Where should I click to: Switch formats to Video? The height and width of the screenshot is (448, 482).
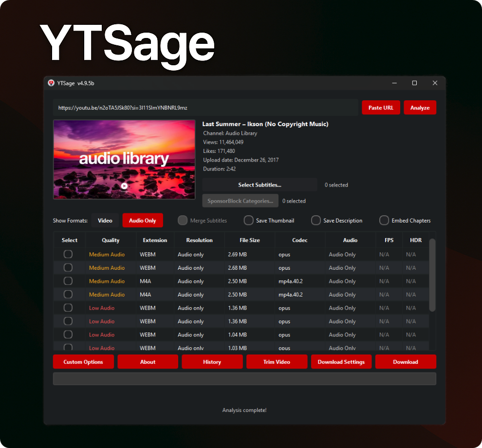[105, 221]
